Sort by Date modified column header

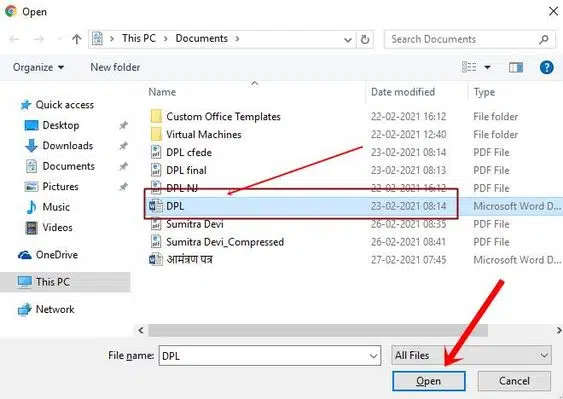pos(403,92)
